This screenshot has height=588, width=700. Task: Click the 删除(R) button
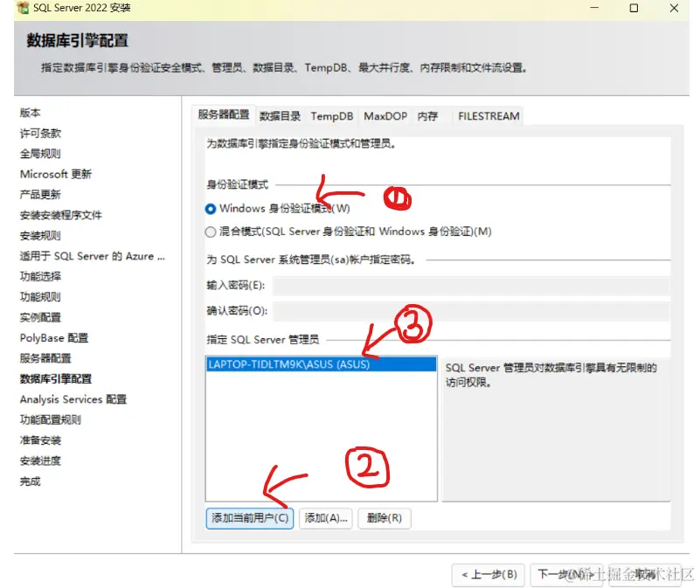(385, 518)
